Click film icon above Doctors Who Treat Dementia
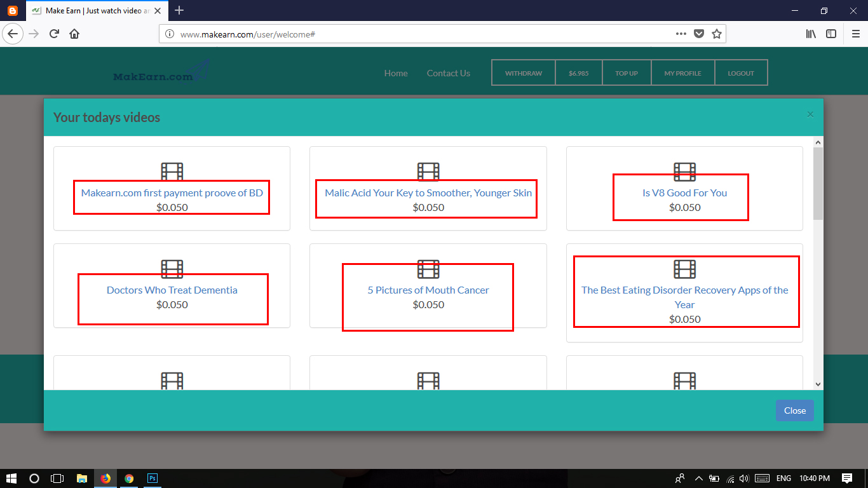 click(x=172, y=269)
